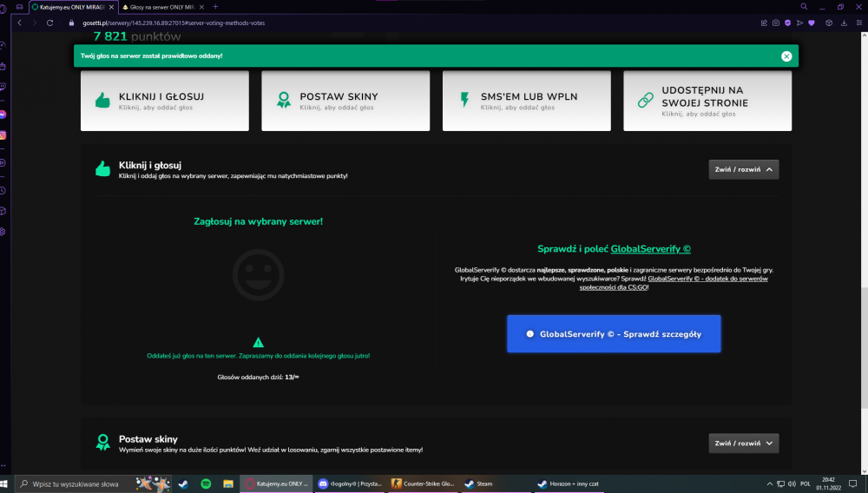Open the extensions cube in toolbar
This screenshot has height=493, width=868.
(829, 23)
